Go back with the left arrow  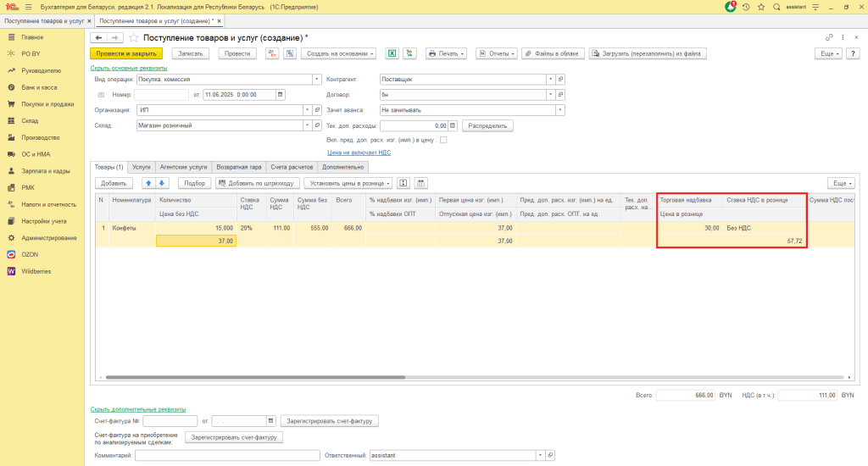pyautogui.click(x=98, y=37)
